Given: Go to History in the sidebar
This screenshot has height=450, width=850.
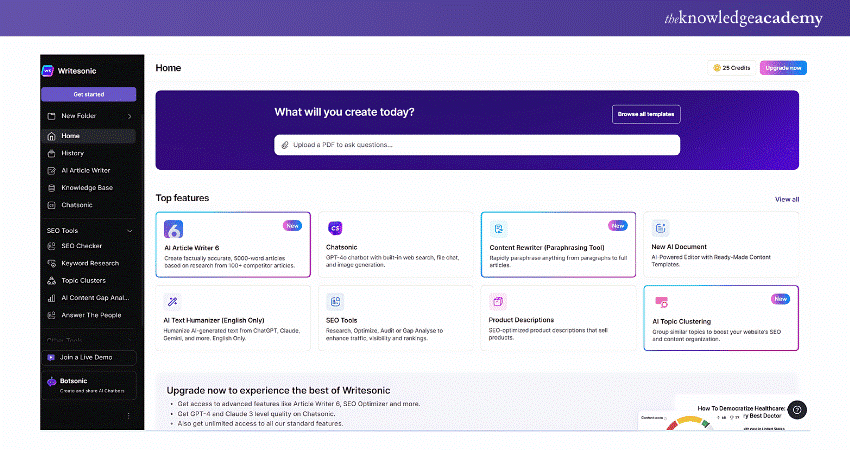Looking at the screenshot, I should coord(72,153).
